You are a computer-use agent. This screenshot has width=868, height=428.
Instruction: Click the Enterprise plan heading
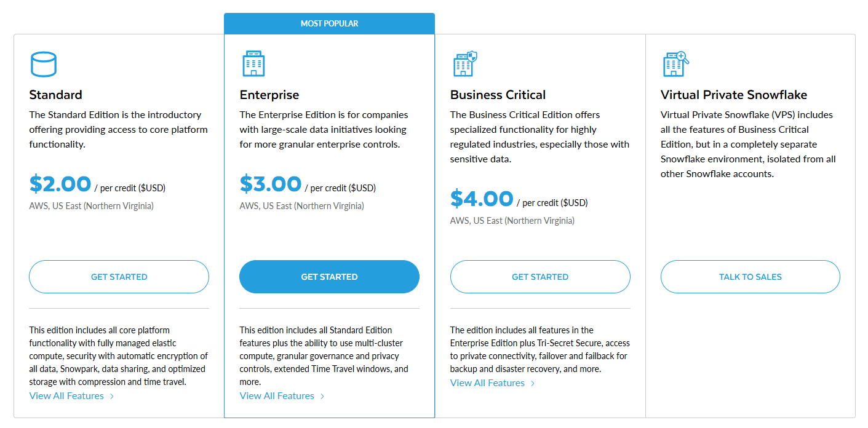click(x=269, y=95)
